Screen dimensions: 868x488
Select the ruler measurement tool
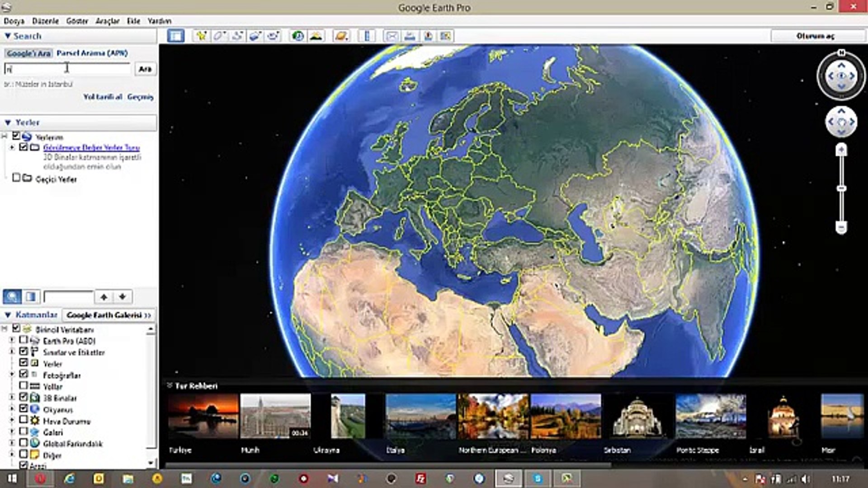coord(367,36)
